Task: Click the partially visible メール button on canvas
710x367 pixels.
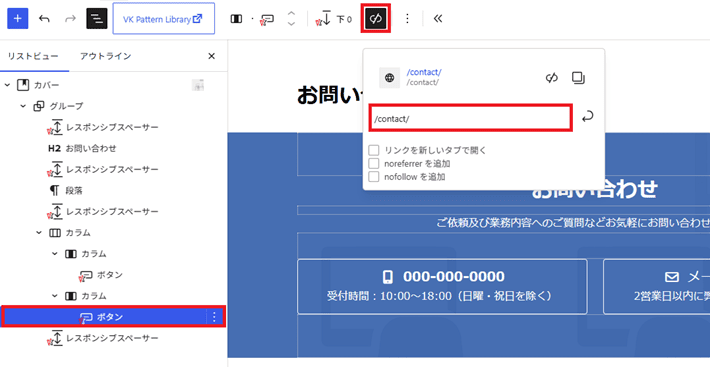Action: (x=657, y=286)
